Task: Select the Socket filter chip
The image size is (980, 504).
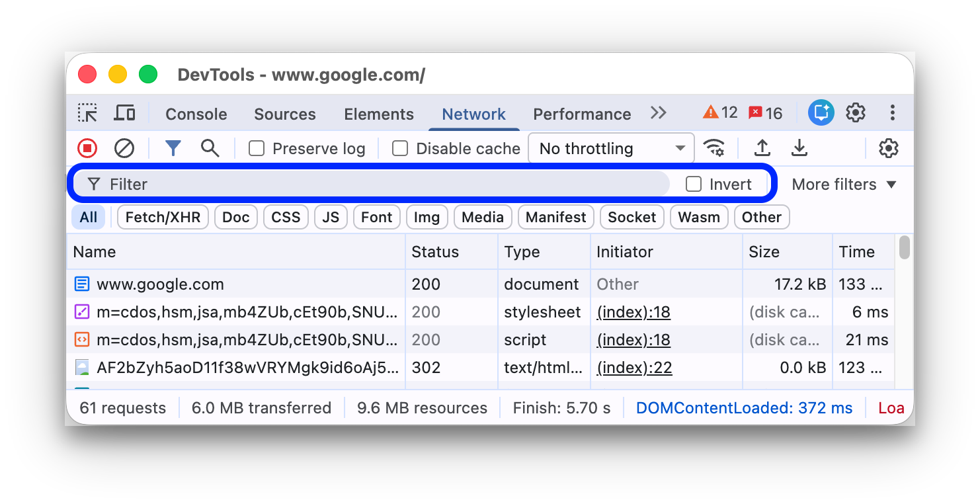Action: pyautogui.click(x=632, y=217)
